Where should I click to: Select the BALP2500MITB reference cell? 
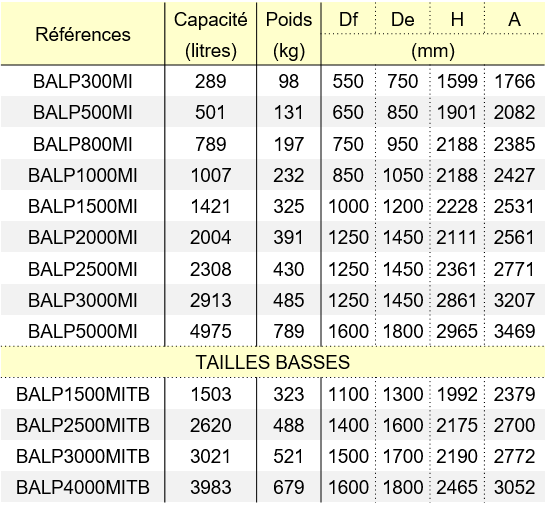83,425
